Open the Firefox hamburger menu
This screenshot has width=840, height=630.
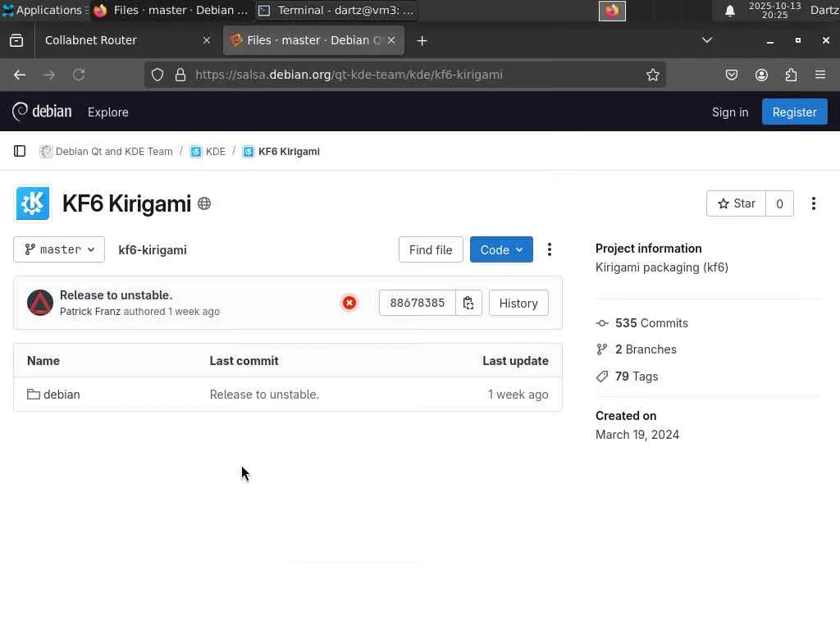pyautogui.click(x=820, y=75)
